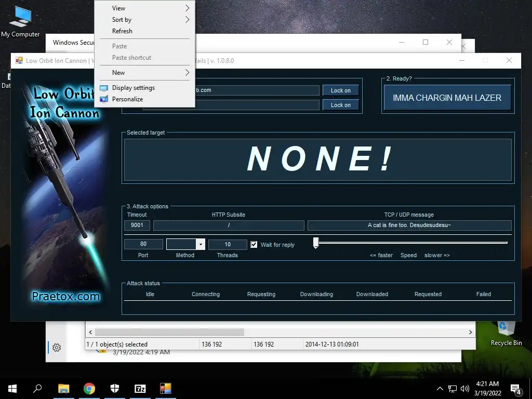
Task: Choose Refresh from context menu
Action: tap(145, 31)
